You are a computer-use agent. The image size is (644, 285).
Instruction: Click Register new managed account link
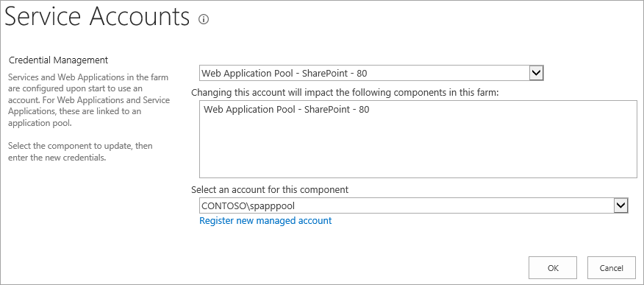point(265,221)
